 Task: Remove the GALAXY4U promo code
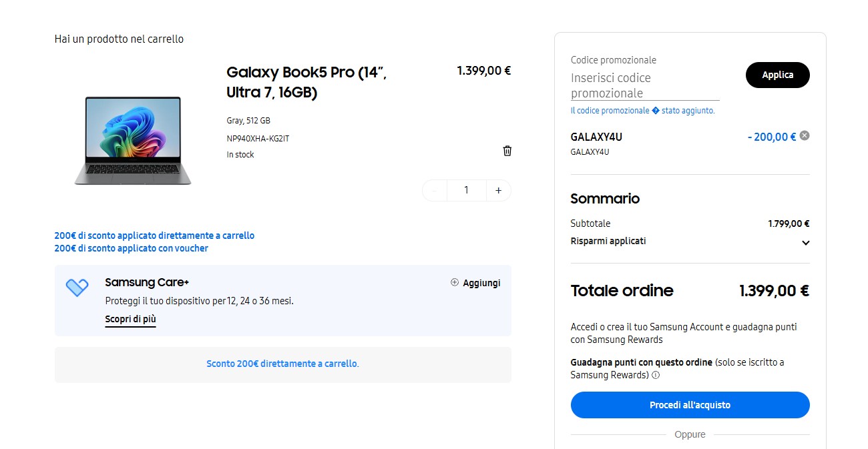tap(805, 135)
